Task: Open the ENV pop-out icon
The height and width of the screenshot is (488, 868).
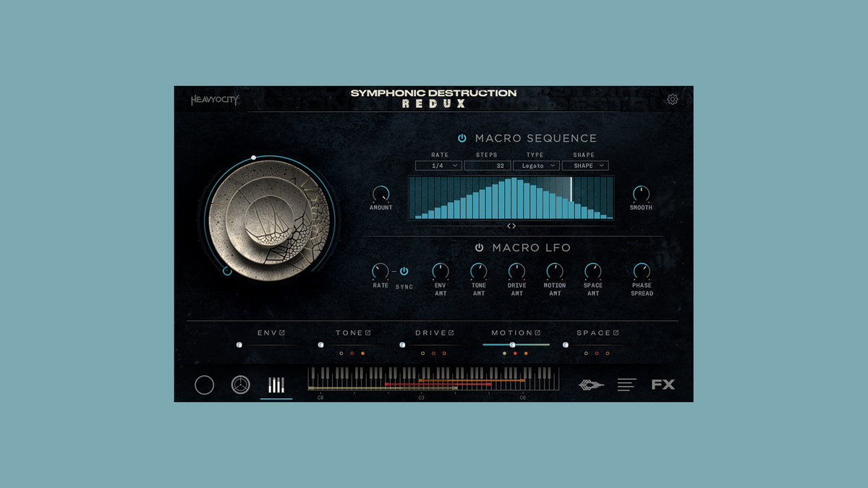Action: point(282,333)
